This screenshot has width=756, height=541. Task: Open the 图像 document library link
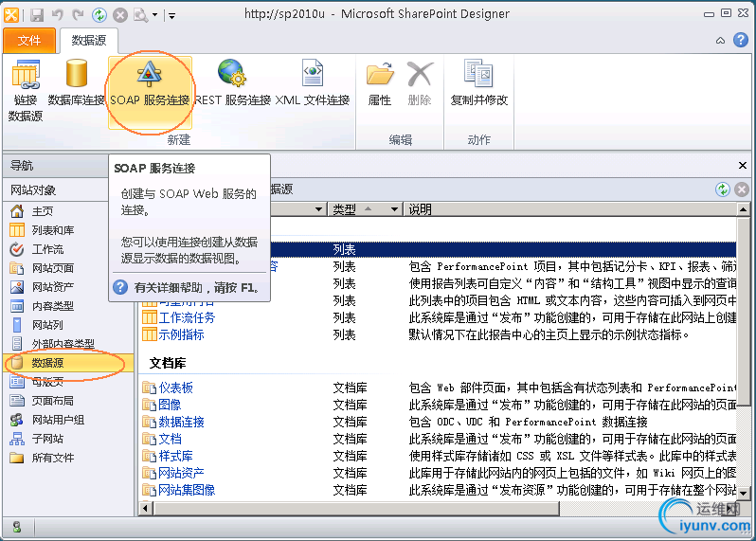[x=170, y=405]
